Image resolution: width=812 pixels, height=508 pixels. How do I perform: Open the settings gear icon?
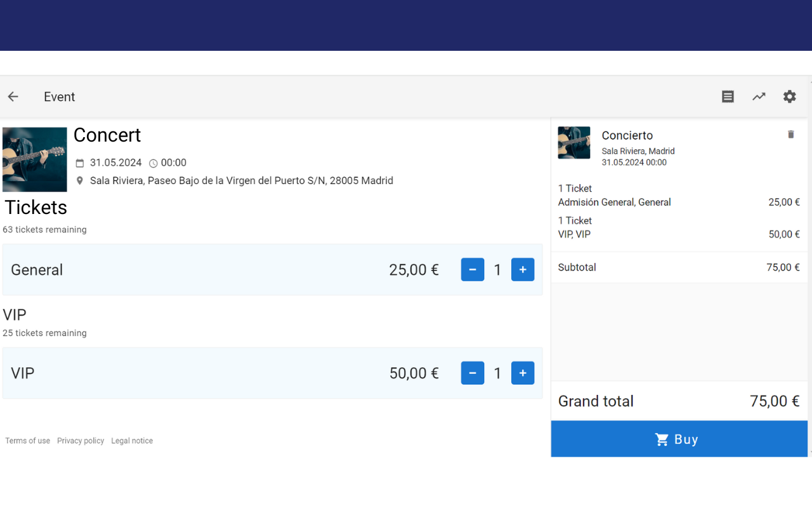(x=789, y=97)
